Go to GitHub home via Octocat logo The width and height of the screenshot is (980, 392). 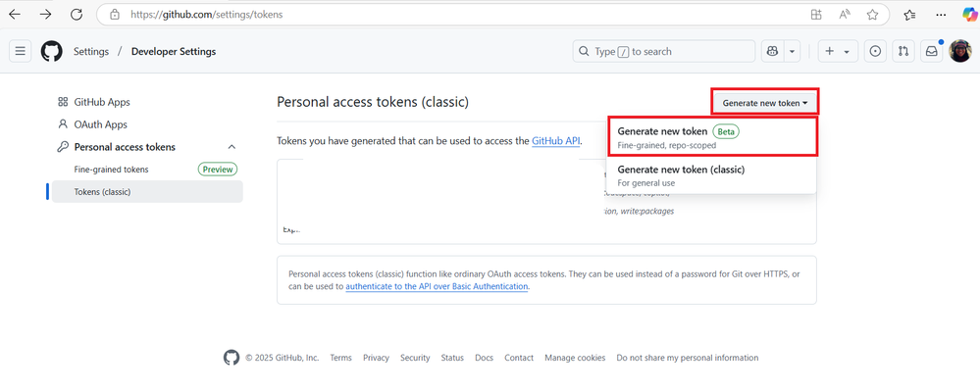point(52,52)
